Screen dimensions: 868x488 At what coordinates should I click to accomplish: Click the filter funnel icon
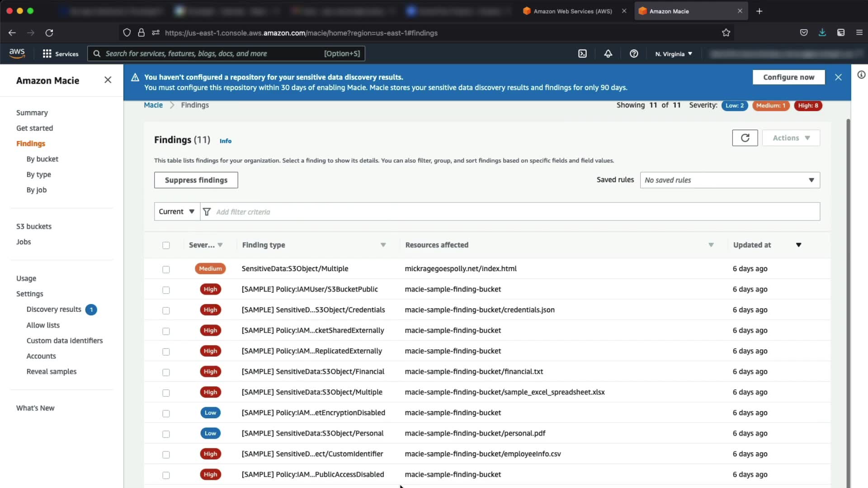pyautogui.click(x=207, y=212)
